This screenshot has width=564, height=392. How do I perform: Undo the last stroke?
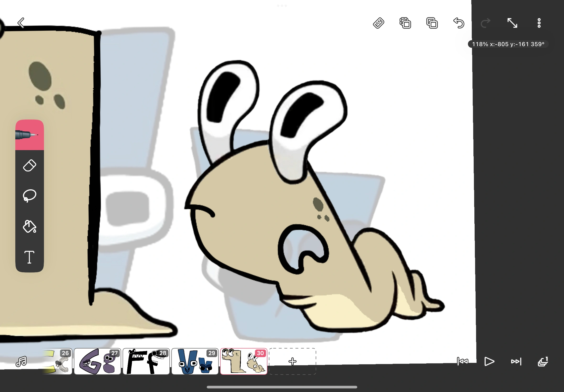pos(458,23)
